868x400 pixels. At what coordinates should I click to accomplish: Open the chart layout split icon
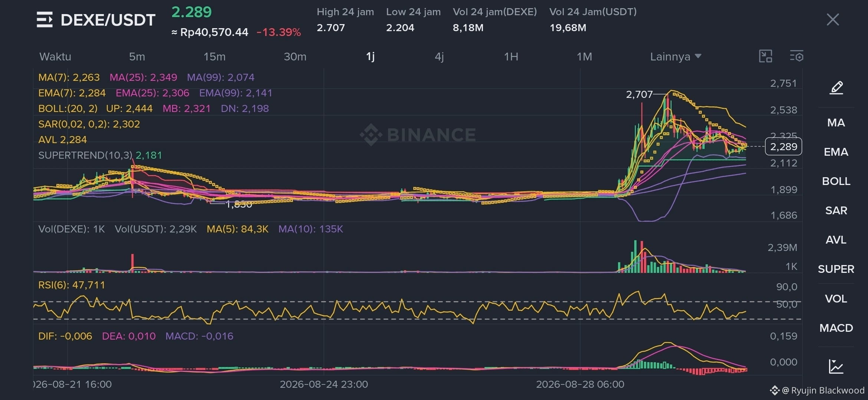(766, 56)
